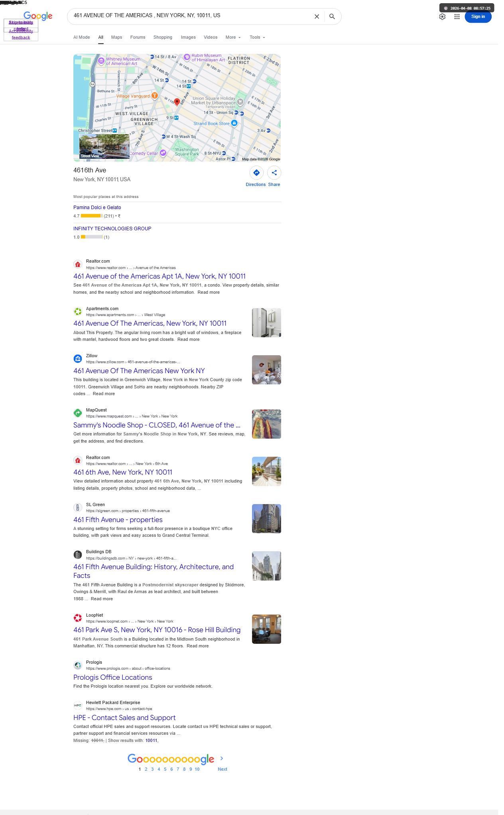The height and width of the screenshot is (815, 504).
Task: Open the settings gear icon
Action: click(x=442, y=17)
